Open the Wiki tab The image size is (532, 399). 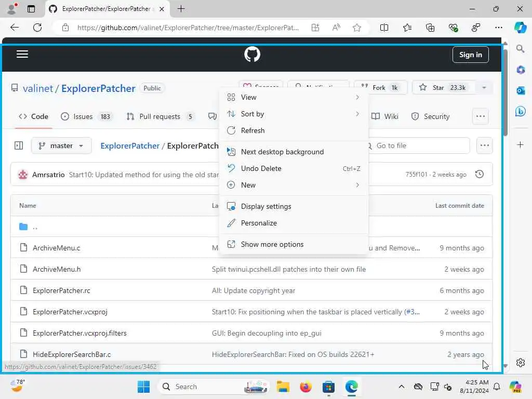point(385,116)
